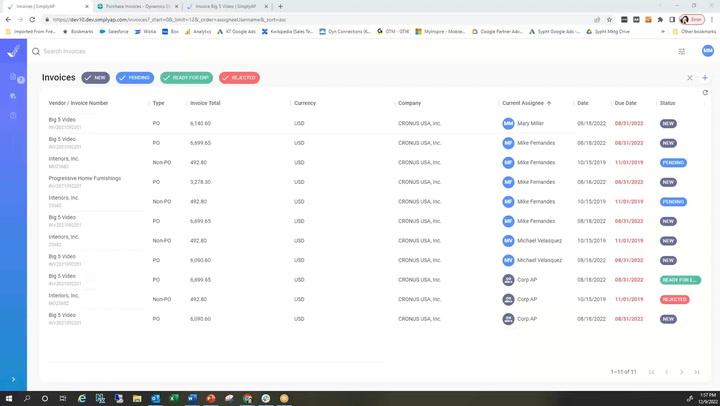This screenshot has width=720, height=406.
Task: Open the invoices icon in sidebar
Action: coord(13,77)
